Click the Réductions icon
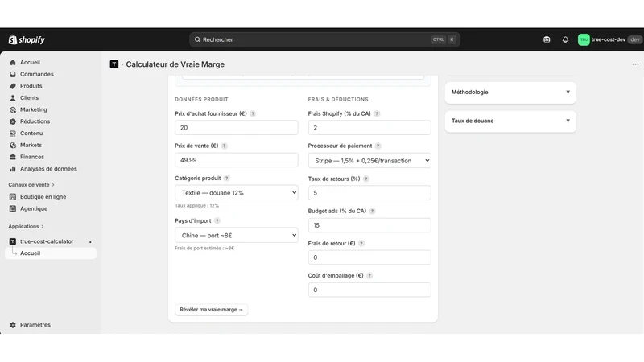This screenshot has width=644, height=362. pyautogui.click(x=13, y=121)
